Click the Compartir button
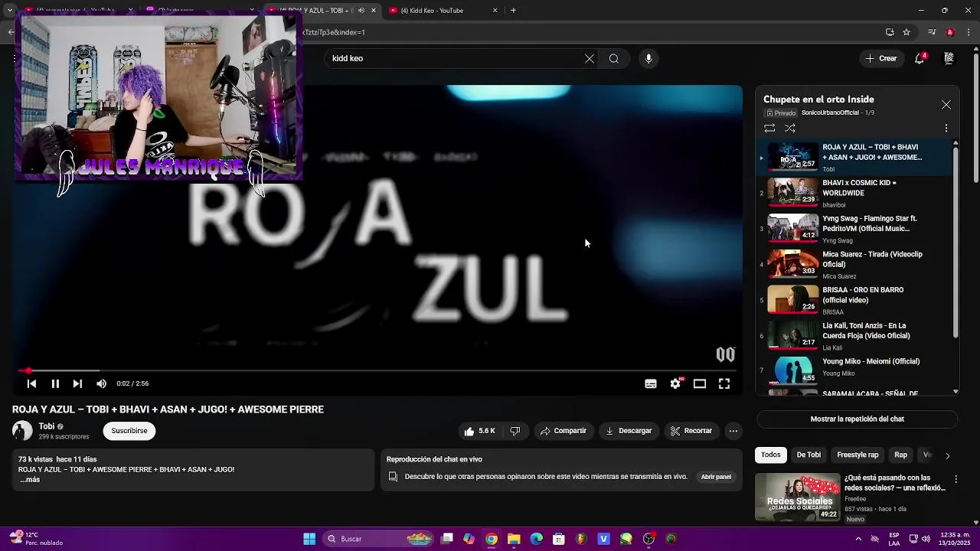This screenshot has width=980, height=551. coord(563,431)
